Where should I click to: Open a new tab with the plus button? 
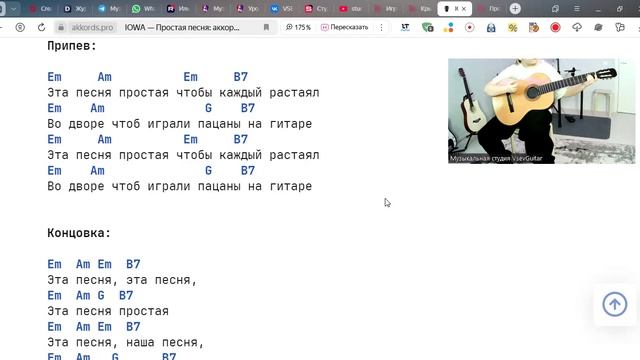(515, 9)
